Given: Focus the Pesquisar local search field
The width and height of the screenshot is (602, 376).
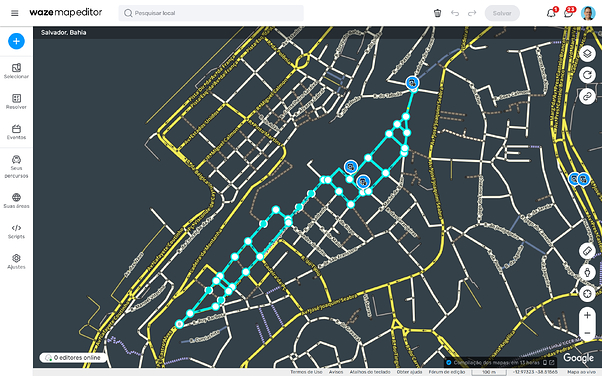Looking at the screenshot, I should [x=211, y=13].
